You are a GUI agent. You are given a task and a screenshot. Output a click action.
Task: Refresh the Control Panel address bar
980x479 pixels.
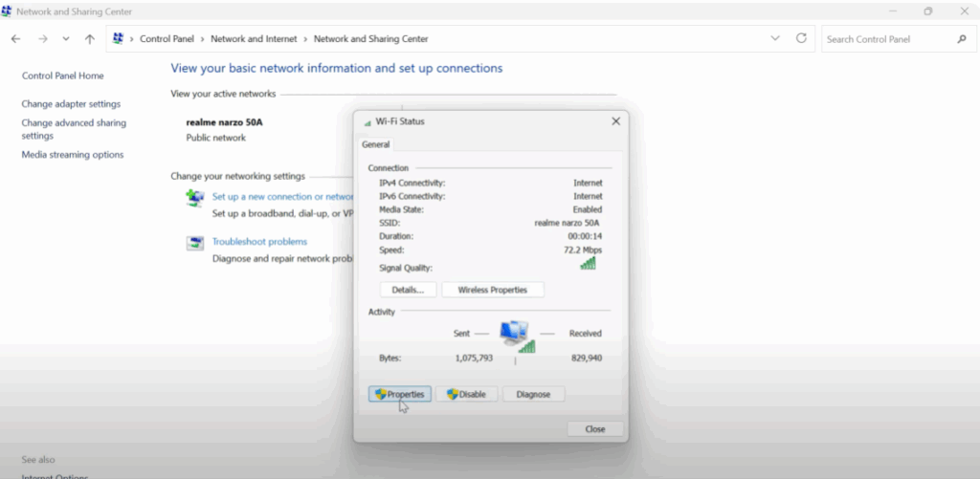[x=801, y=39]
